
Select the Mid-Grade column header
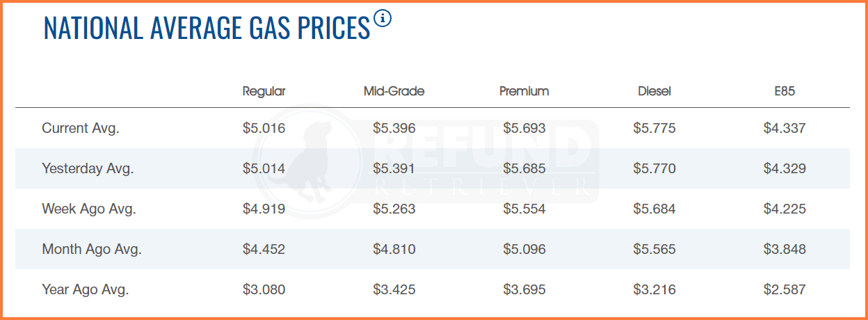point(394,91)
